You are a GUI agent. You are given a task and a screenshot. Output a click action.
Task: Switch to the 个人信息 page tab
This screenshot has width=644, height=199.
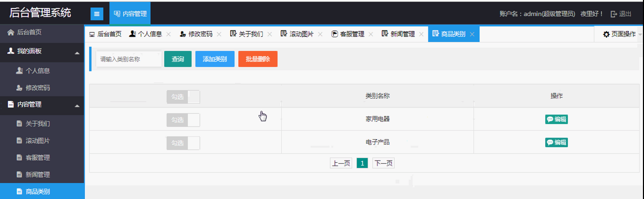[146, 34]
